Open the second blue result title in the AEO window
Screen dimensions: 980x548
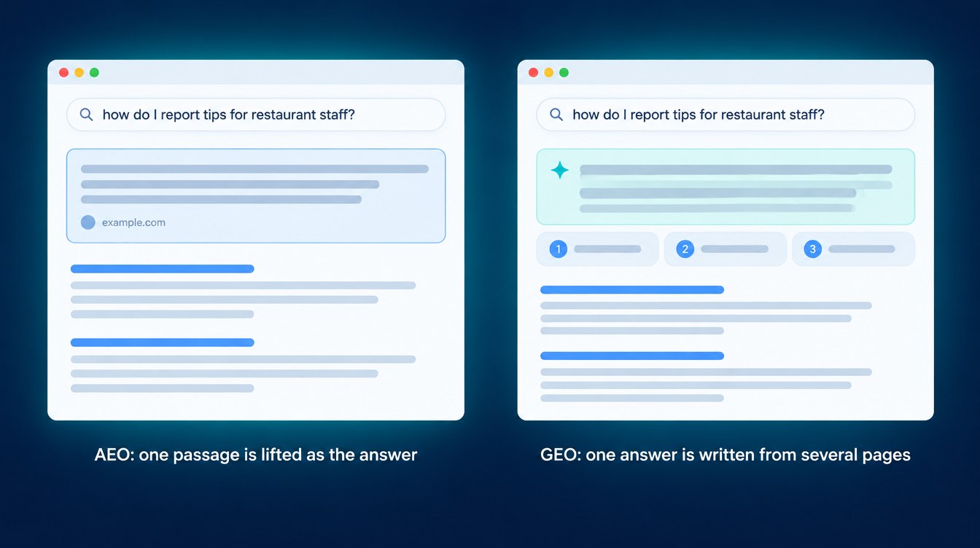click(162, 342)
